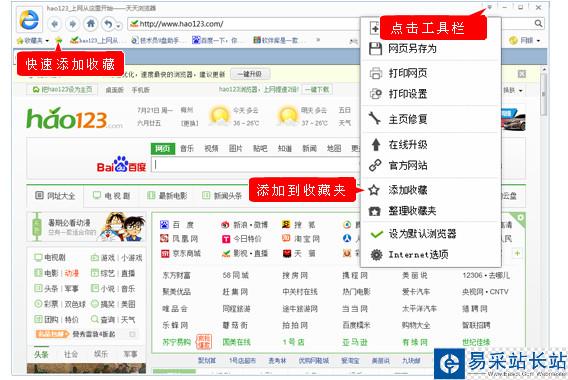Click the 头条 news tab at bottom left
The image size is (568, 380).
pyautogui.click(x=41, y=355)
